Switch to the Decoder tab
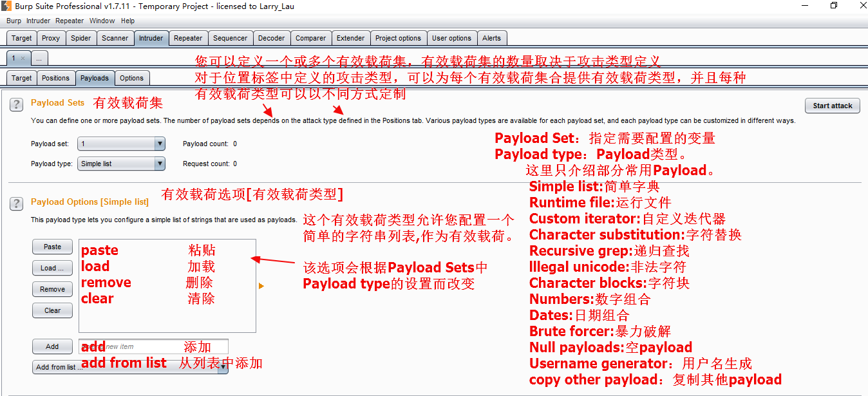This screenshot has height=396, width=868. pos(271,38)
